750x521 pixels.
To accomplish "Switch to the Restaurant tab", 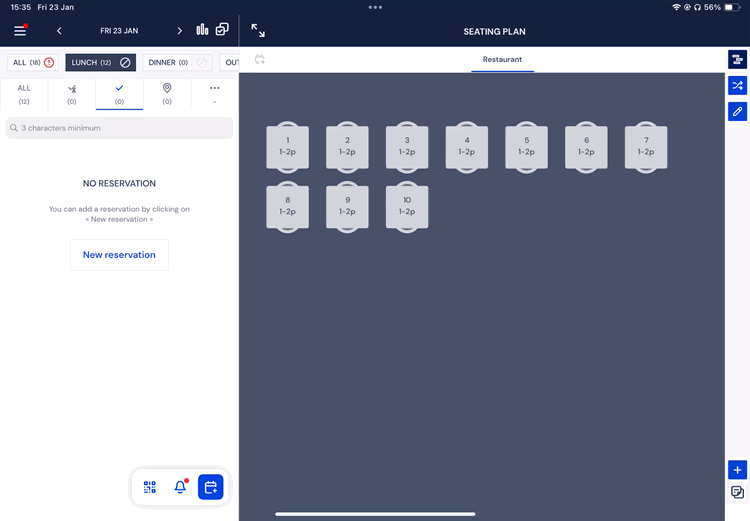I will pyautogui.click(x=502, y=60).
